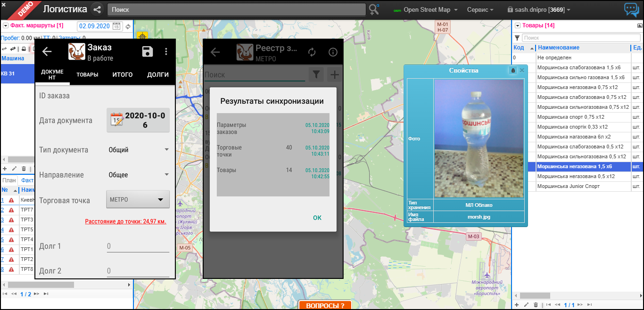Expand the Направление dropdown
644x310 pixels.
tap(139, 175)
